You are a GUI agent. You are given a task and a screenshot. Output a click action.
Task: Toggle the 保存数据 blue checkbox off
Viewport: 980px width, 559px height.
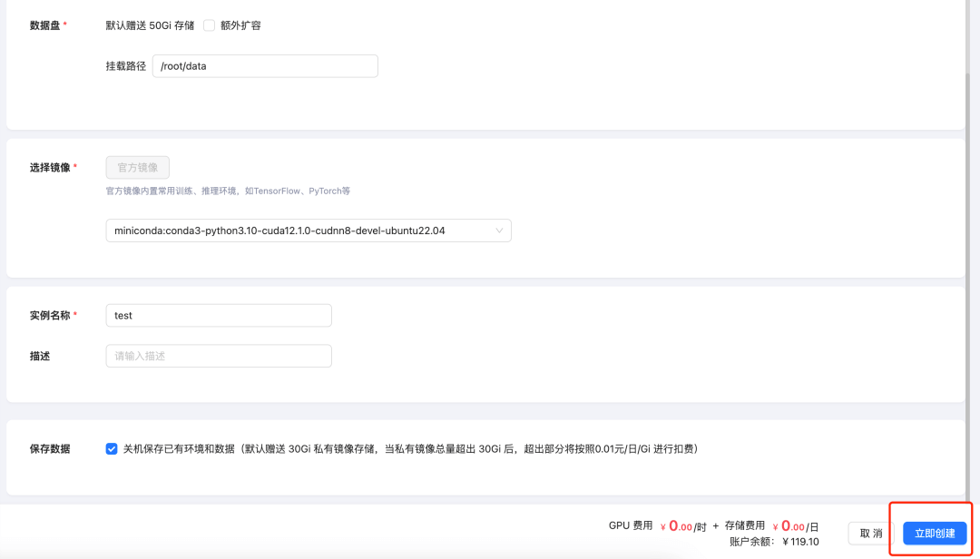112,448
